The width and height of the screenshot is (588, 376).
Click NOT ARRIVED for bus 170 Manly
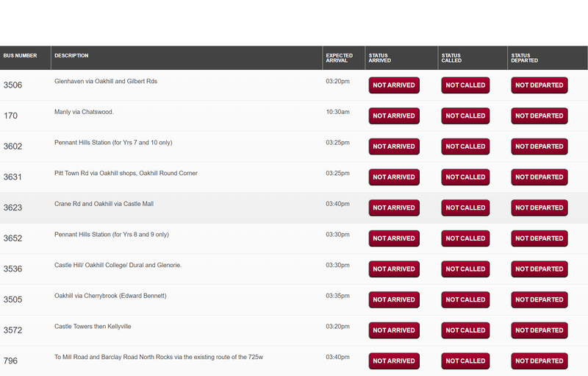click(394, 116)
